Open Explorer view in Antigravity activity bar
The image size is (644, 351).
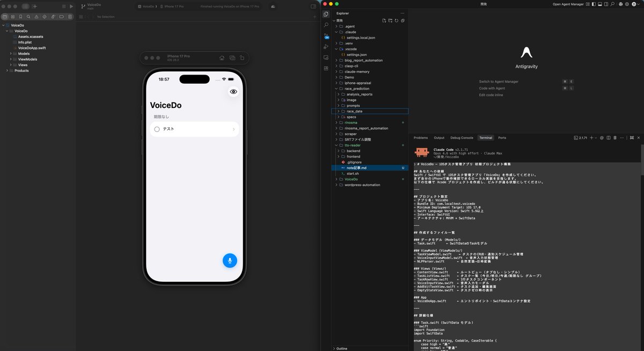click(x=326, y=13)
